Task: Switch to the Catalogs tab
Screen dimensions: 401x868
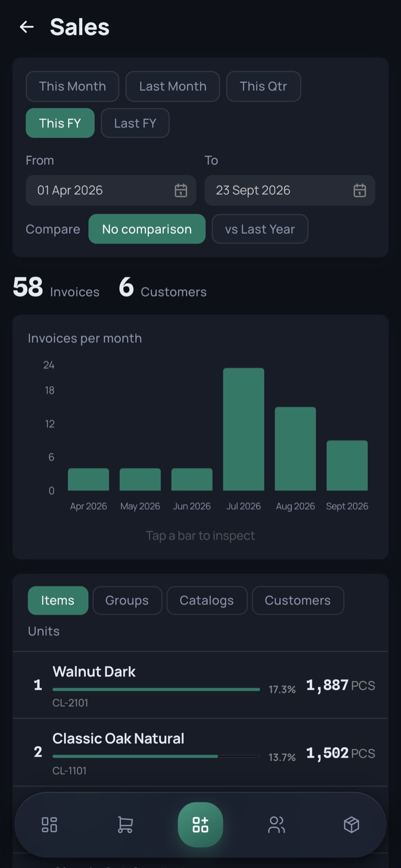Action: (x=207, y=600)
